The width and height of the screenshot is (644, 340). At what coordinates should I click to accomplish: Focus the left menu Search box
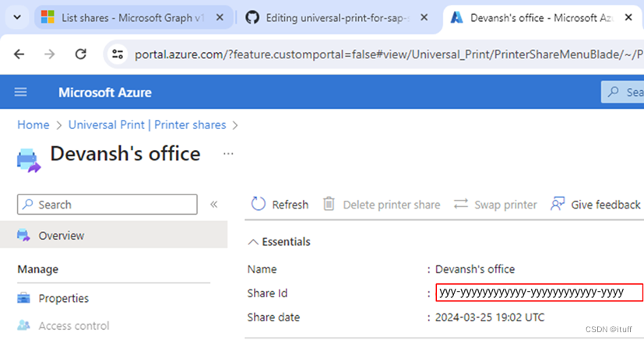[107, 205]
